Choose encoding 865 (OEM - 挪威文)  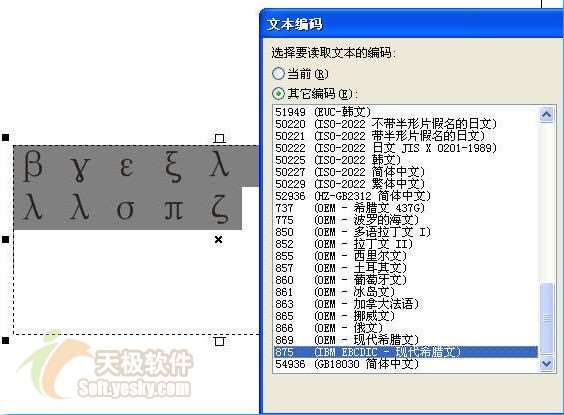(x=405, y=316)
